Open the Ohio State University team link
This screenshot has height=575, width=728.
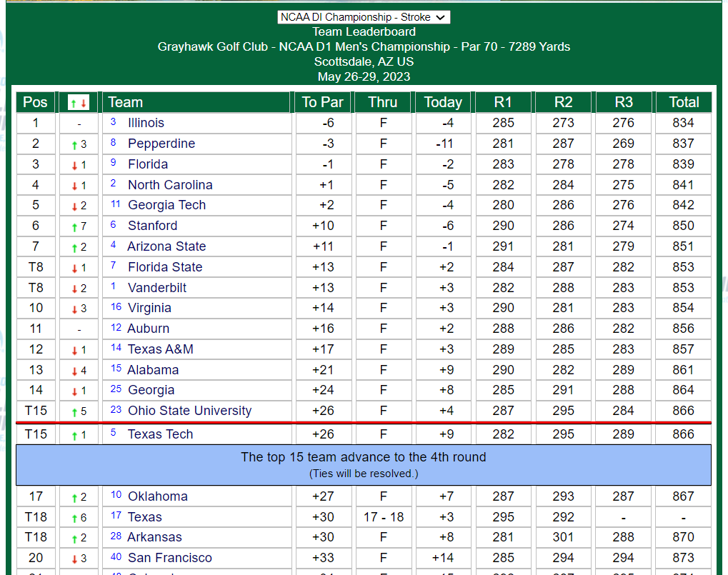click(189, 411)
